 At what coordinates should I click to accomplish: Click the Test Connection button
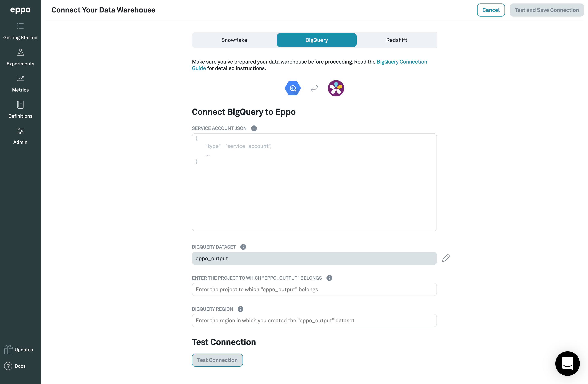click(217, 360)
